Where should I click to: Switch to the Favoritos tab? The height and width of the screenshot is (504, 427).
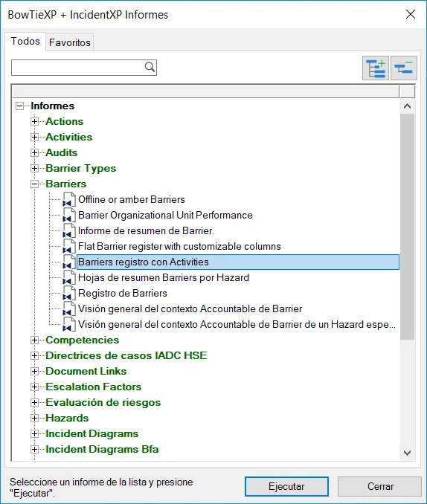(x=69, y=42)
